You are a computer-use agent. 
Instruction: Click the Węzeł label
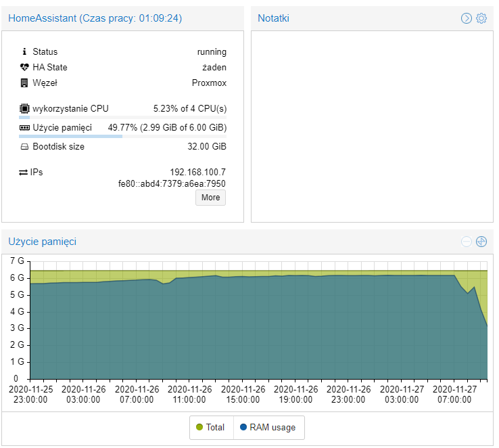click(x=45, y=83)
